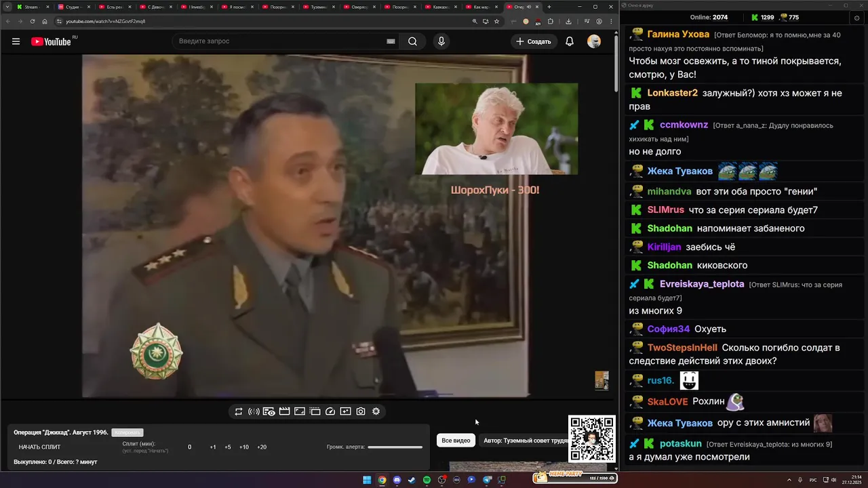The height and width of the screenshot is (488, 868).
Task: Take a video screenshot with camera icon
Action: coord(361,411)
